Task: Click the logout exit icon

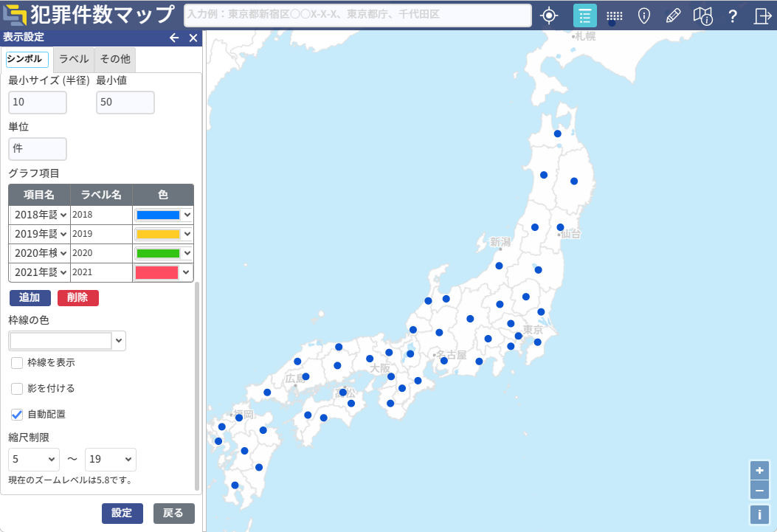Action: click(x=762, y=15)
